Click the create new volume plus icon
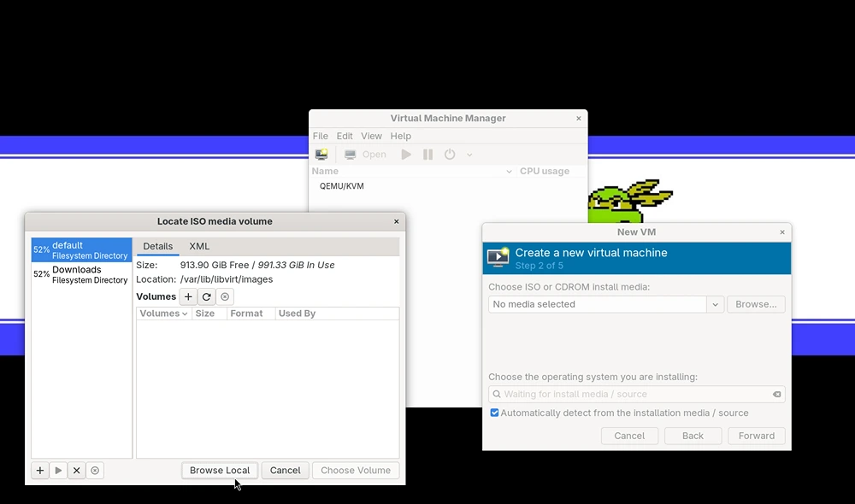 [188, 296]
